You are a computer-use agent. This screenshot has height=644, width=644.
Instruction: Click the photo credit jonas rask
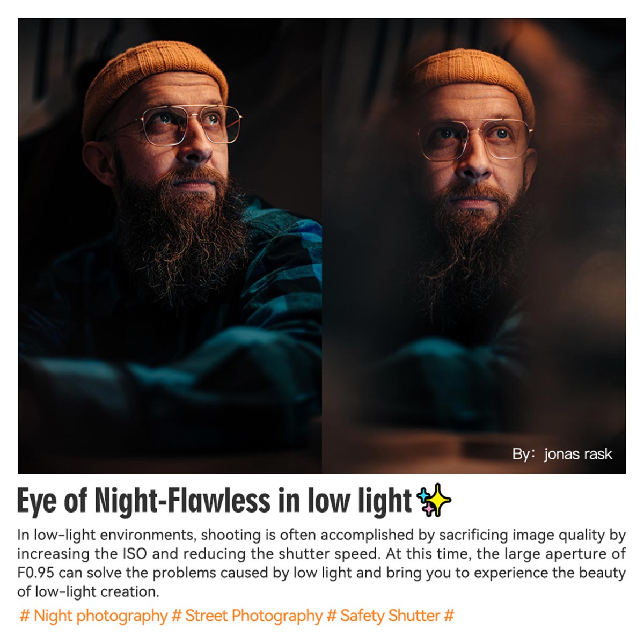562,454
